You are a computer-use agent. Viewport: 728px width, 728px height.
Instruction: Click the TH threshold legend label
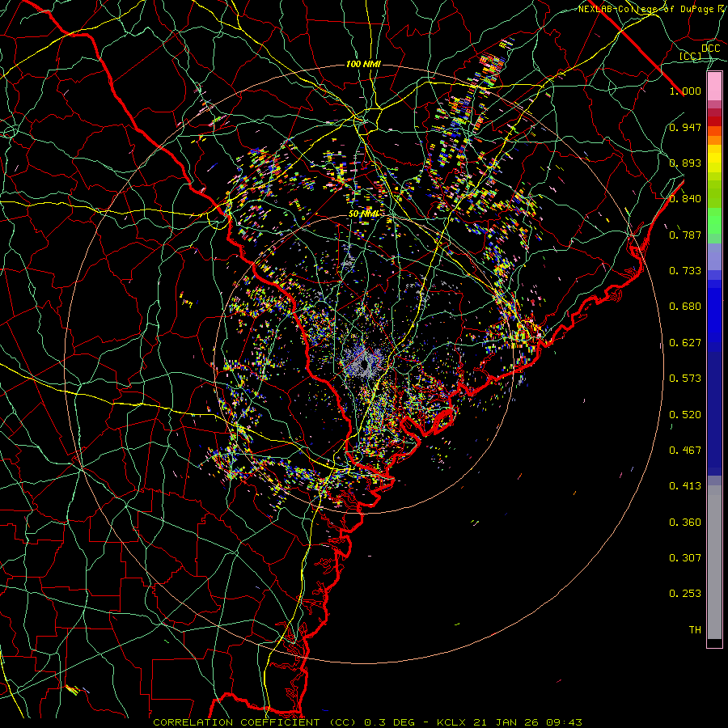(x=695, y=630)
